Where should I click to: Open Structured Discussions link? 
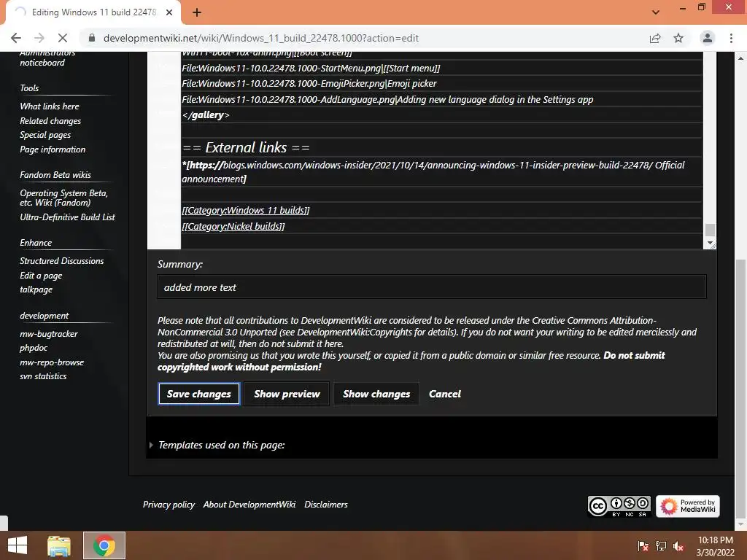(61, 260)
